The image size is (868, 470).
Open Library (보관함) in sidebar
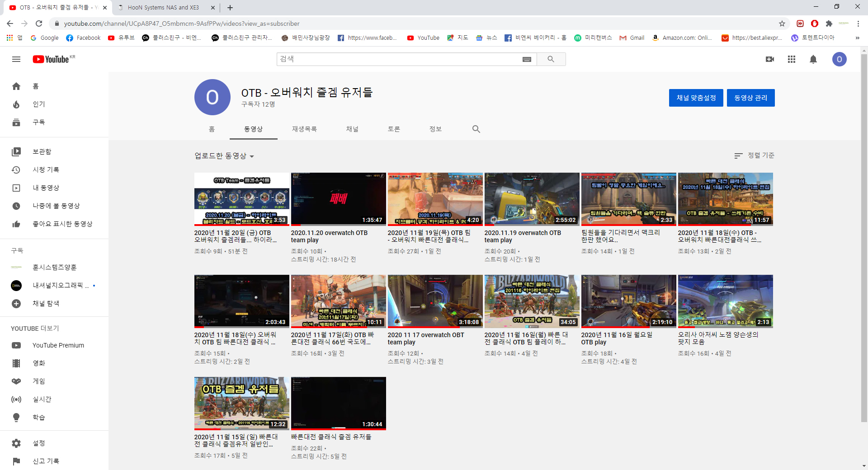point(54,152)
